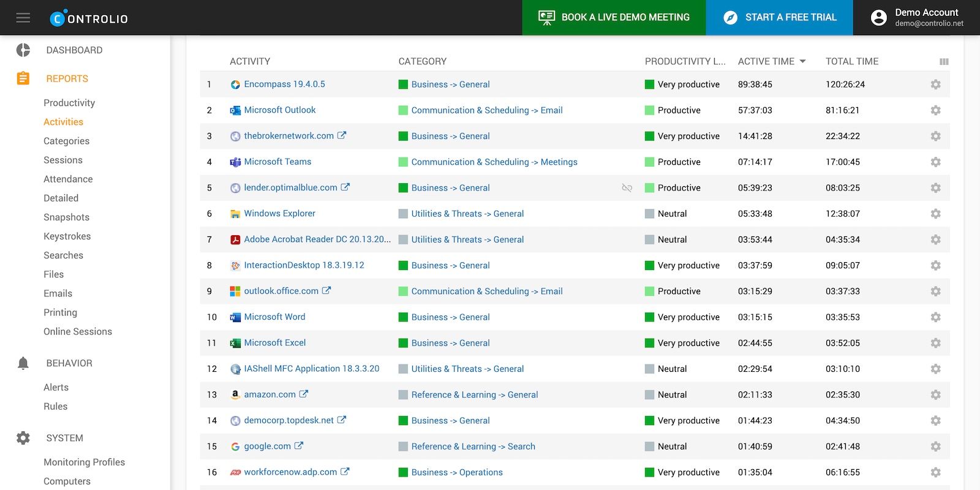Open the Dashboard menu item
The height and width of the screenshot is (490, 980).
coord(74,50)
